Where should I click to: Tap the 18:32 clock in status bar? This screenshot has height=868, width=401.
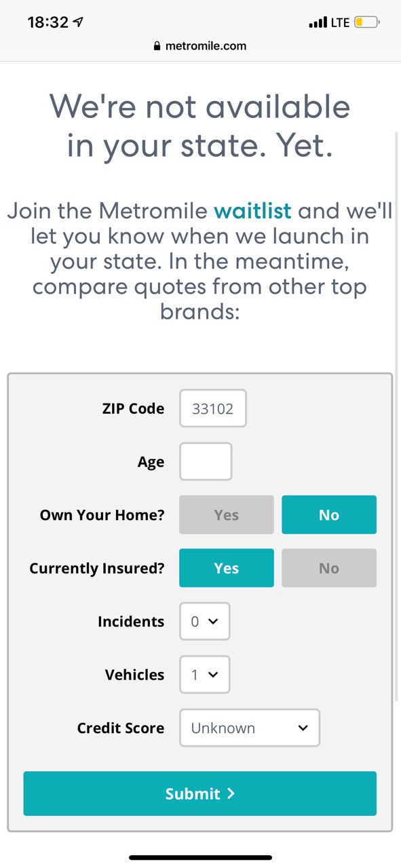tap(48, 22)
